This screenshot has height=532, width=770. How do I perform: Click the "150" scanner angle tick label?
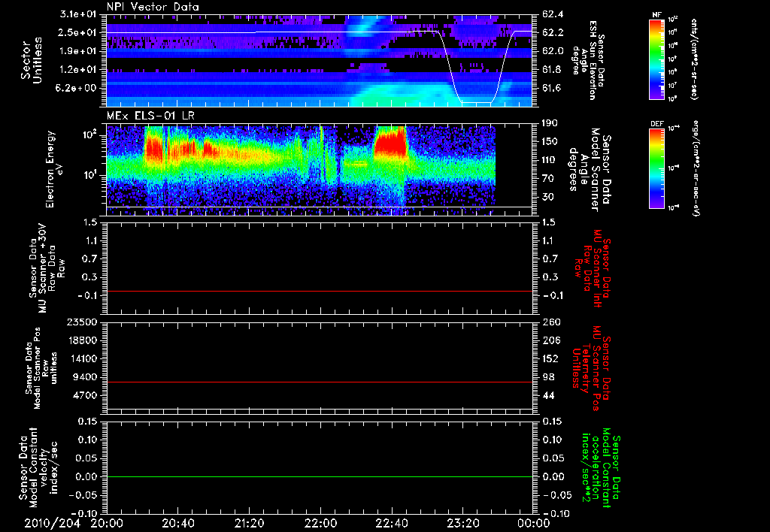click(x=550, y=142)
